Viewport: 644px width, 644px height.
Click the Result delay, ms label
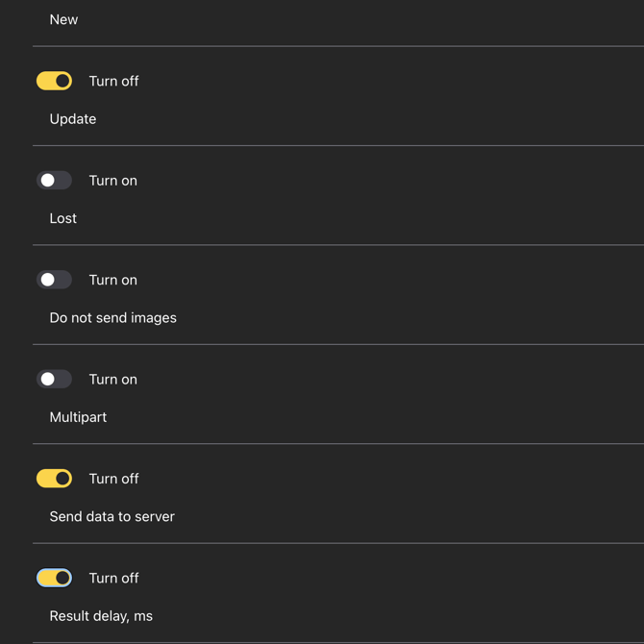click(x=101, y=616)
